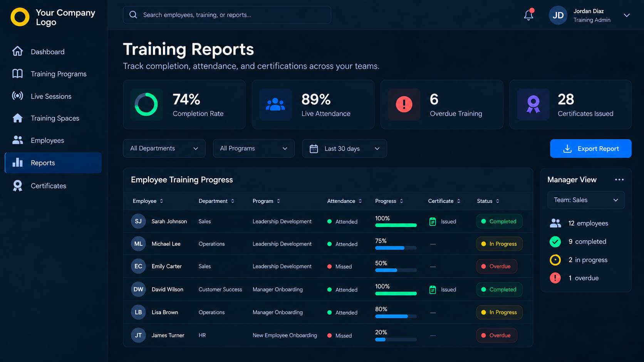This screenshot has width=644, height=362.
Task: Click Sarah Johnson's 100% progress bar
Action: point(396,225)
